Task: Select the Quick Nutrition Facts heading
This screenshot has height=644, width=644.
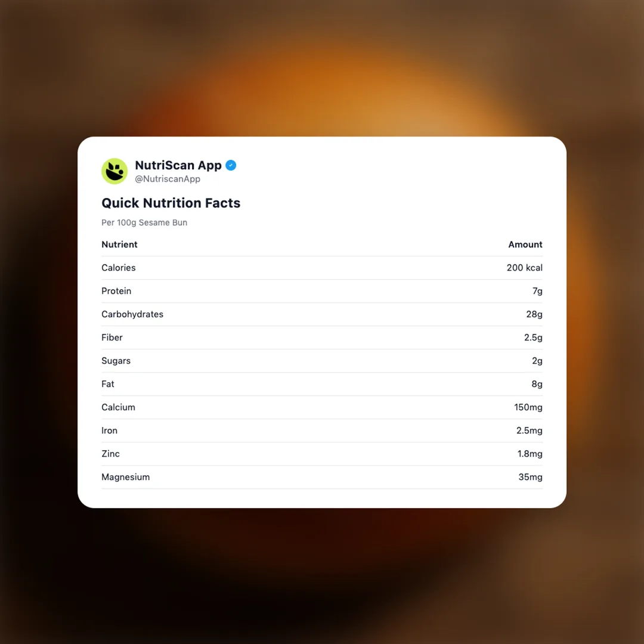Action: coord(171,203)
